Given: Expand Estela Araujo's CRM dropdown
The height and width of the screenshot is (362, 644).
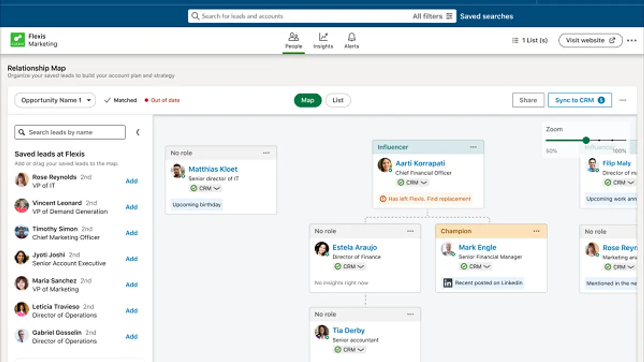Looking at the screenshot, I should tap(349, 267).
